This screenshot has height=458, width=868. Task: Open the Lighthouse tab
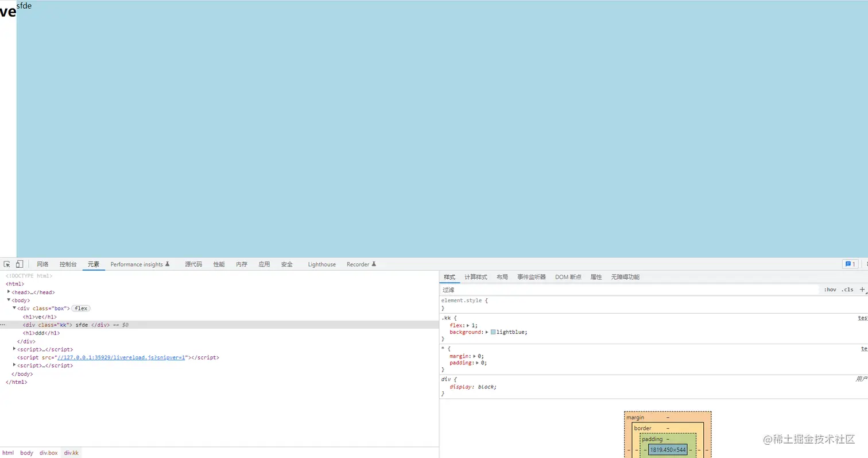click(321, 264)
